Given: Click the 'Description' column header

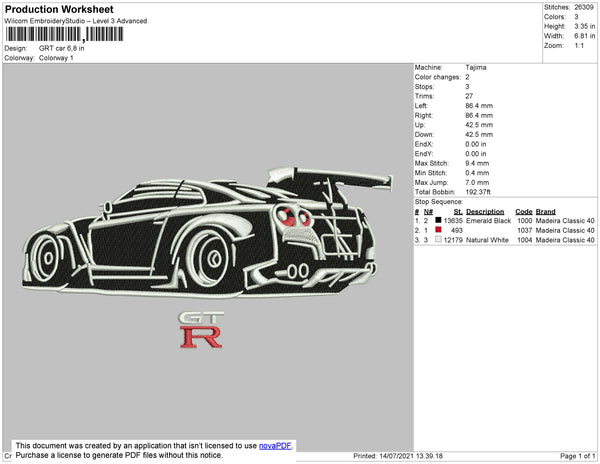Looking at the screenshot, I should tap(485, 212).
